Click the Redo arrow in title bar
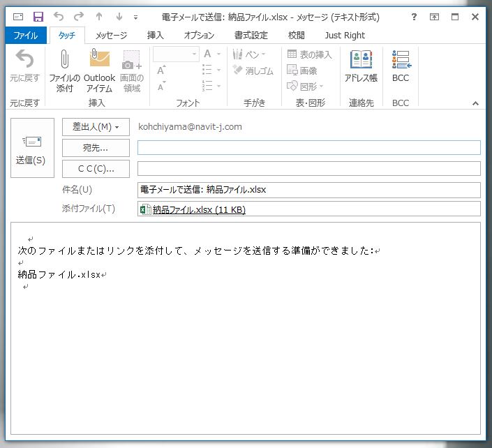The height and width of the screenshot is (448, 492). click(x=79, y=16)
